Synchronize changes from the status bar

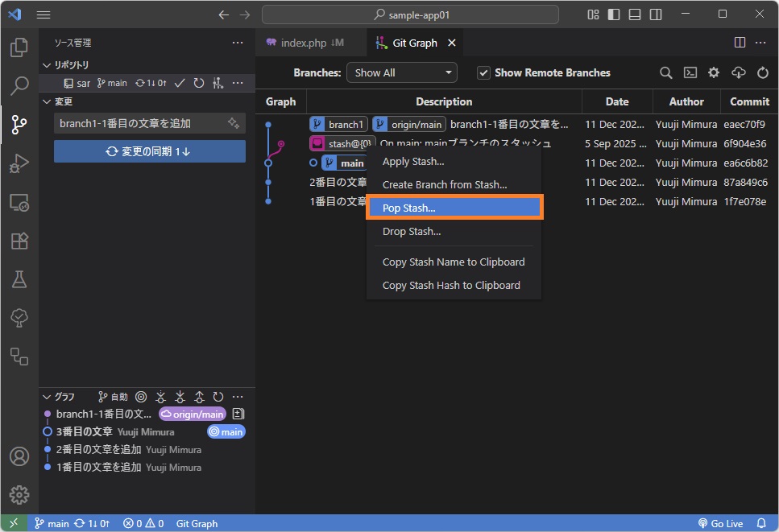pos(92,524)
